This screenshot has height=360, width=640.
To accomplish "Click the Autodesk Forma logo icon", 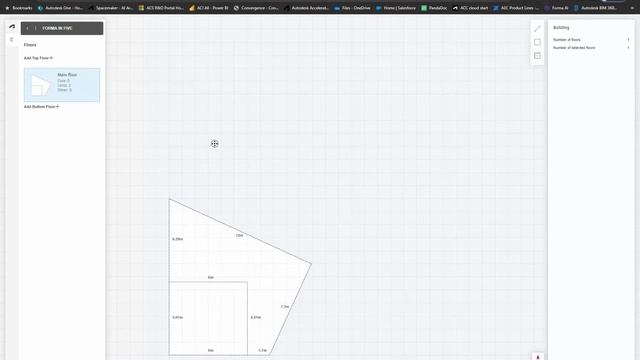I will pos(12,27).
